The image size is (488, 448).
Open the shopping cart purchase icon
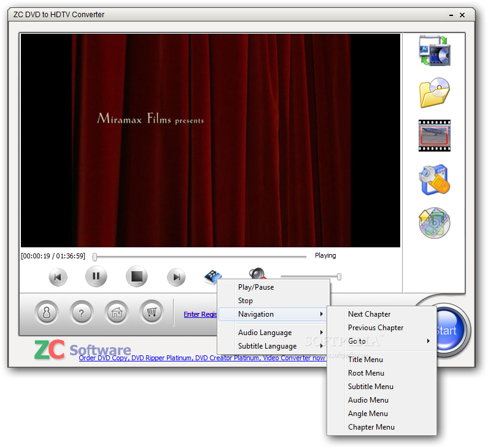pos(152,312)
